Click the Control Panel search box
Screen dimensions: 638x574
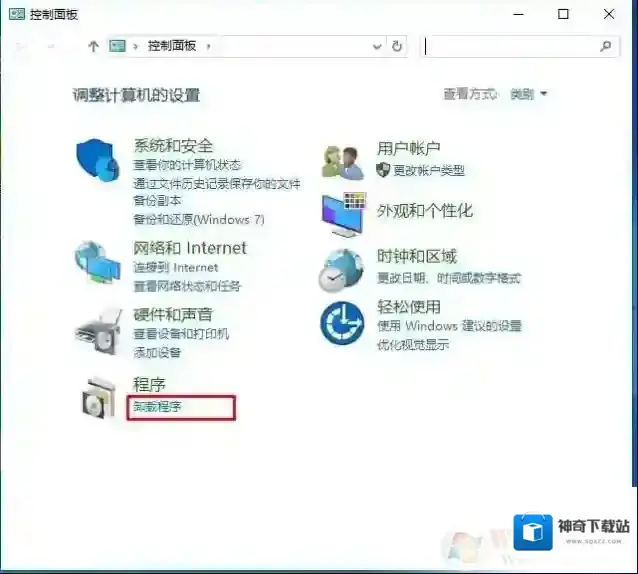508,46
